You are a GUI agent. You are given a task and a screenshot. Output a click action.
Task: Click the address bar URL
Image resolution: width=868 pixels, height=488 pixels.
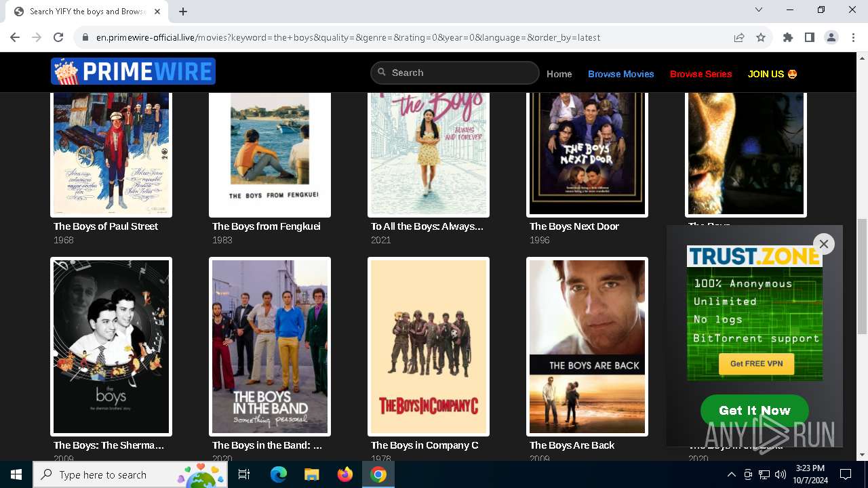(x=348, y=38)
